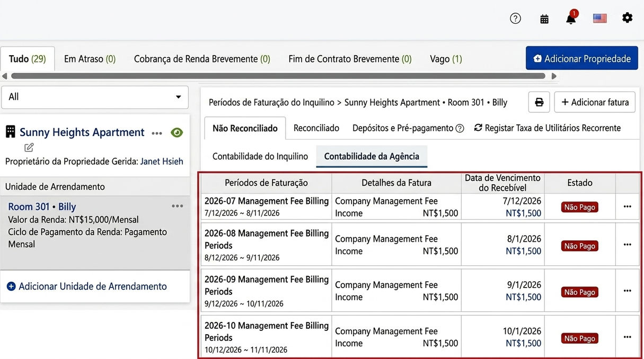Open the Vago (1) tab
The image size is (644, 359).
446,59
